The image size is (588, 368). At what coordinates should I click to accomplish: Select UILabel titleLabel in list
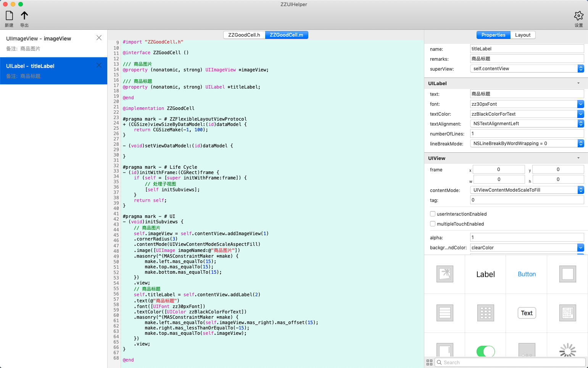point(53,71)
